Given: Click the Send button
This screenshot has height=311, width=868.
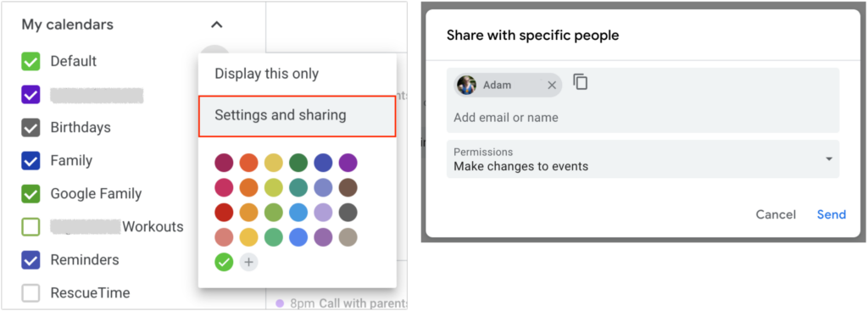Looking at the screenshot, I should click(x=832, y=214).
